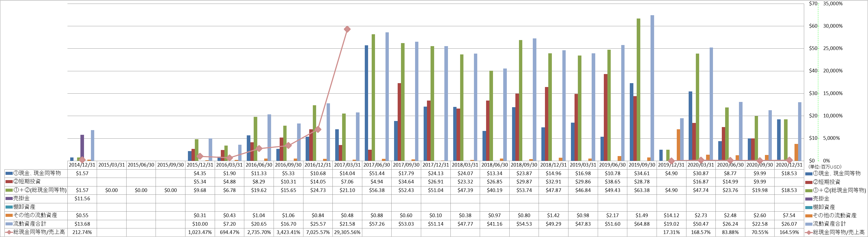The image size is (868, 237).
Task: Select the 2019/12/31 date column header
Action: click(x=671, y=165)
